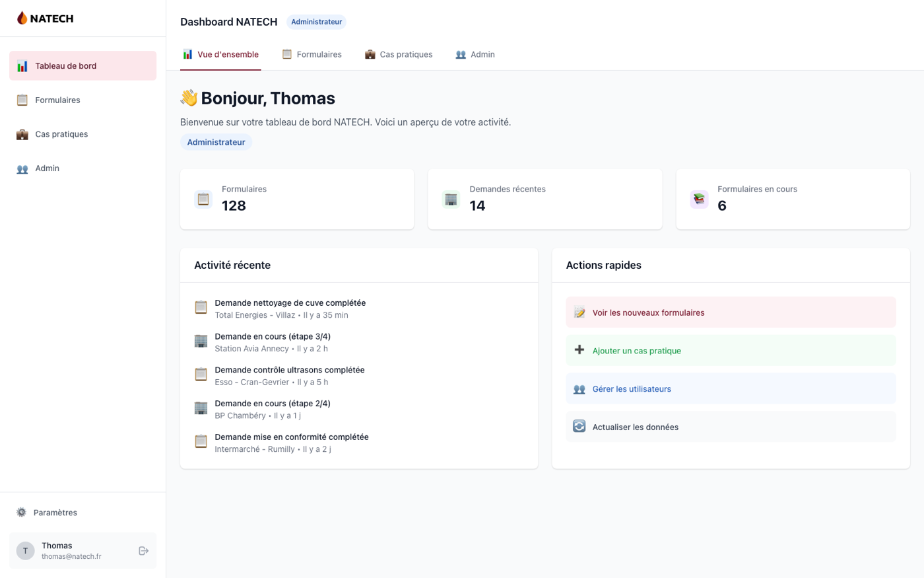Select the Admin top tab
Screen dimensions: 924x578
[475, 54]
